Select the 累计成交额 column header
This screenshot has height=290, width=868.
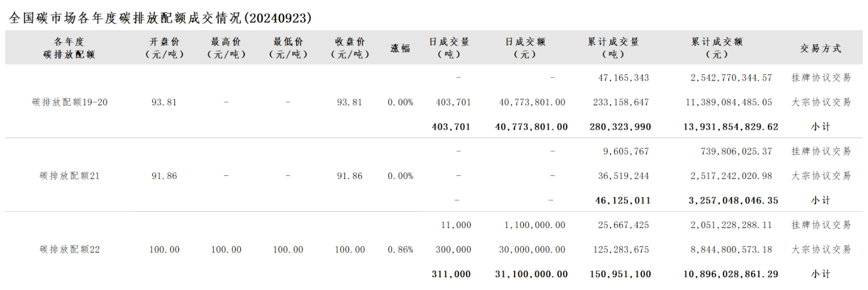(717, 48)
